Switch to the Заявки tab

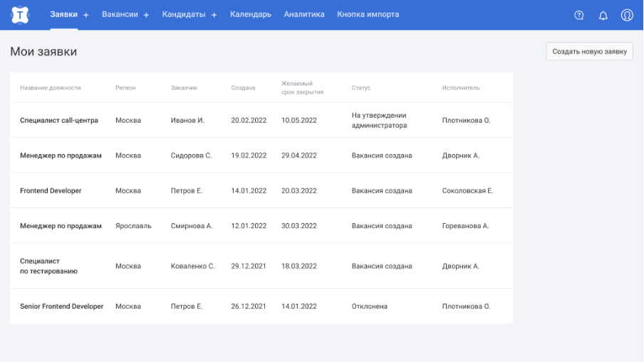63,14
